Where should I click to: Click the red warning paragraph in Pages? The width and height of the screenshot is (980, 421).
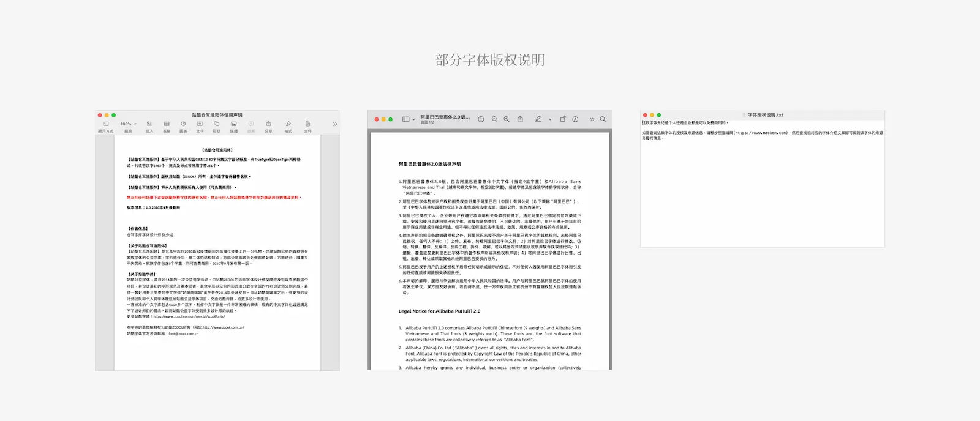click(x=214, y=198)
